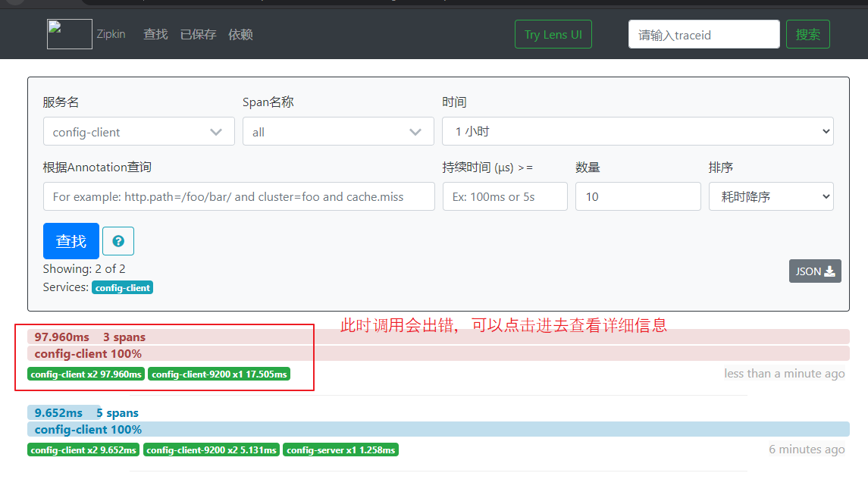This screenshot has height=495, width=868.
Task: Open the blue config-client 100% trace bar
Action: click(438, 429)
